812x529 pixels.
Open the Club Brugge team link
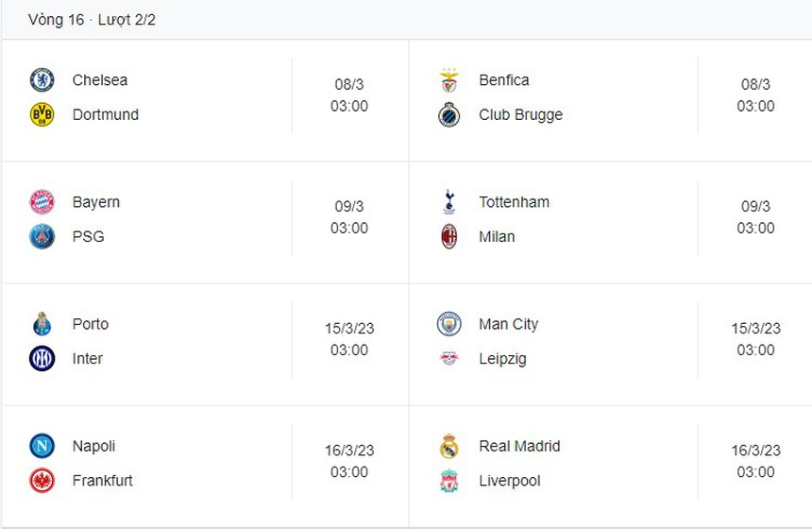[520, 115]
